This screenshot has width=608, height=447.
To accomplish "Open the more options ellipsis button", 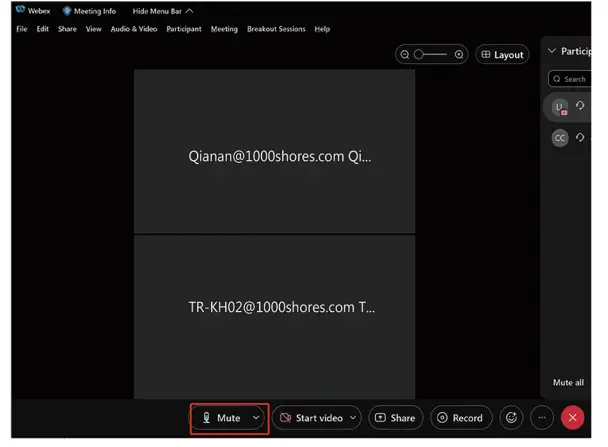I will click(x=542, y=418).
